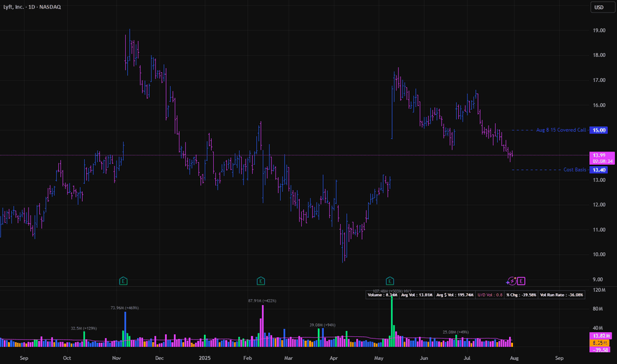Click the purple lightning event icon

click(x=511, y=281)
